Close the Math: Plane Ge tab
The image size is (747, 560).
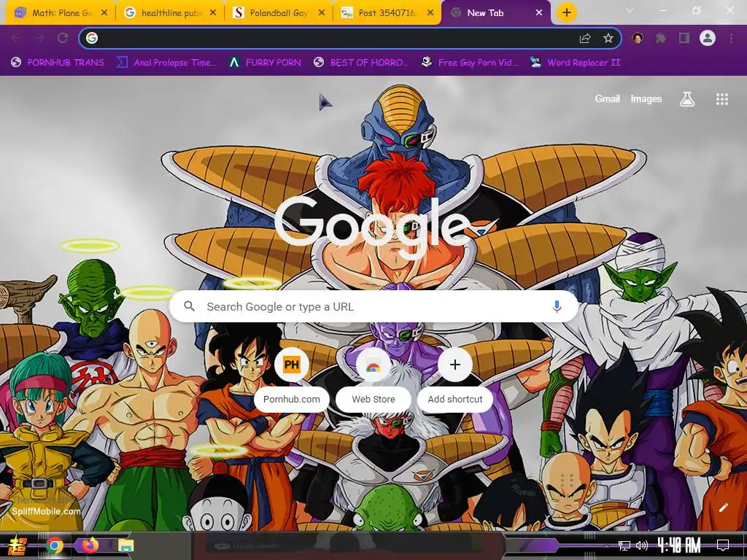(104, 13)
